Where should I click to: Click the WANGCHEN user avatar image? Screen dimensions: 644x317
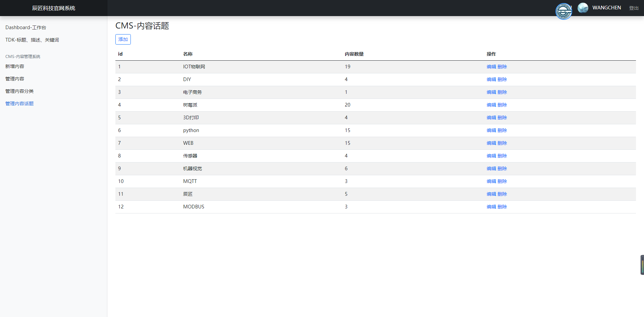click(583, 8)
